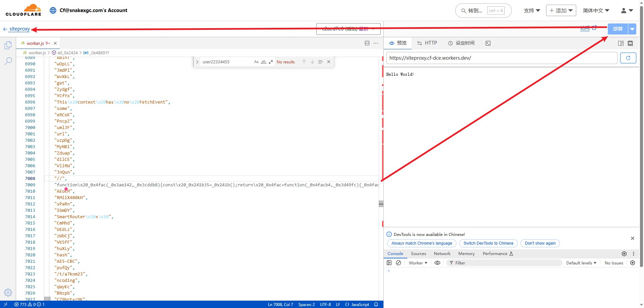Open the 添加 add dropdown

pyautogui.click(x=561, y=10)
